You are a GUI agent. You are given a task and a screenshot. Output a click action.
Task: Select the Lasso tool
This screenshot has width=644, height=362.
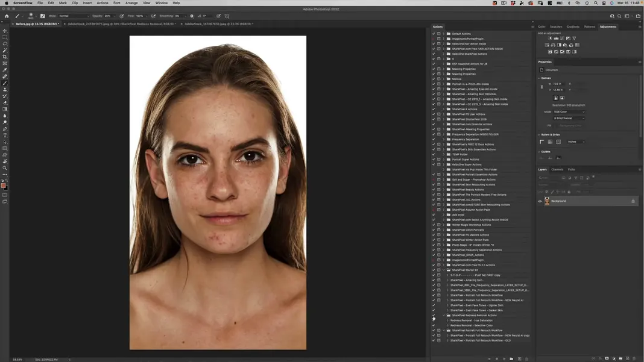tap(5, 44)
